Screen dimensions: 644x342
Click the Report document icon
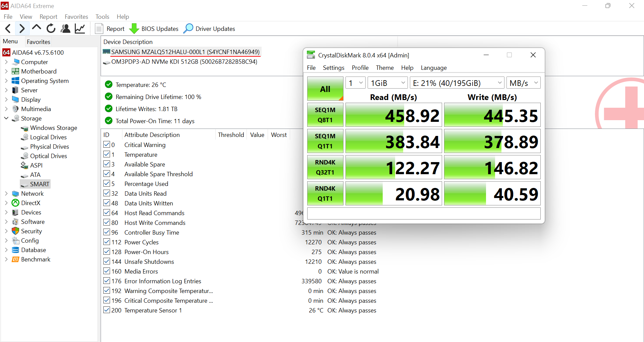pyautogui.click(x=99, y=29)
